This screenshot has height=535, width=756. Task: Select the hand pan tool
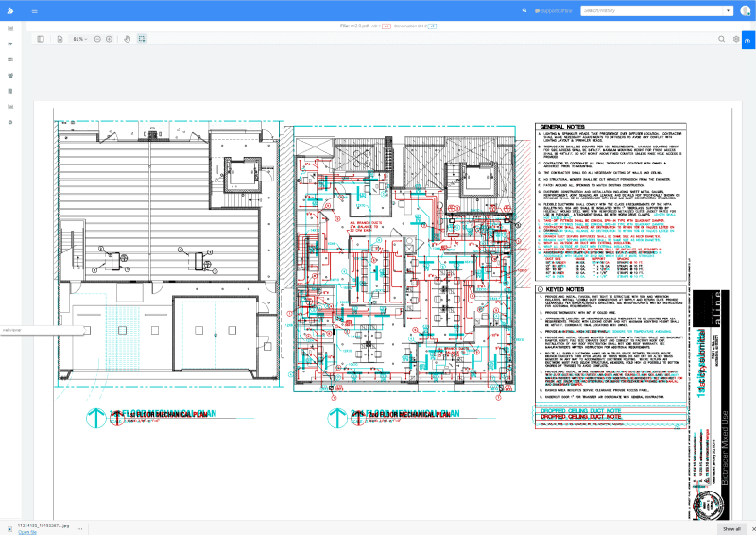(128, 39)
